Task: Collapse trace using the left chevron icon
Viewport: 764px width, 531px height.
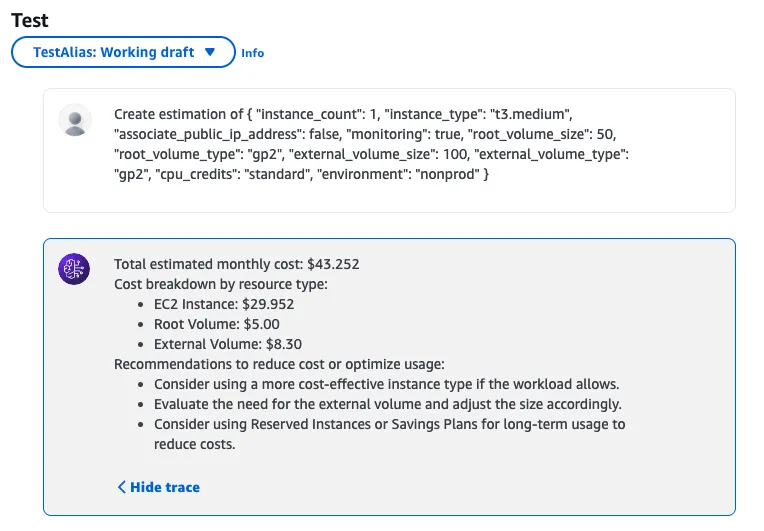Action: click(x=121, y=487)
